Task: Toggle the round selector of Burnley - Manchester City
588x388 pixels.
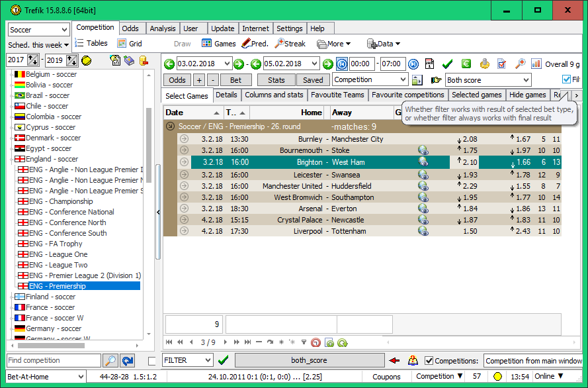Action: 184,139
